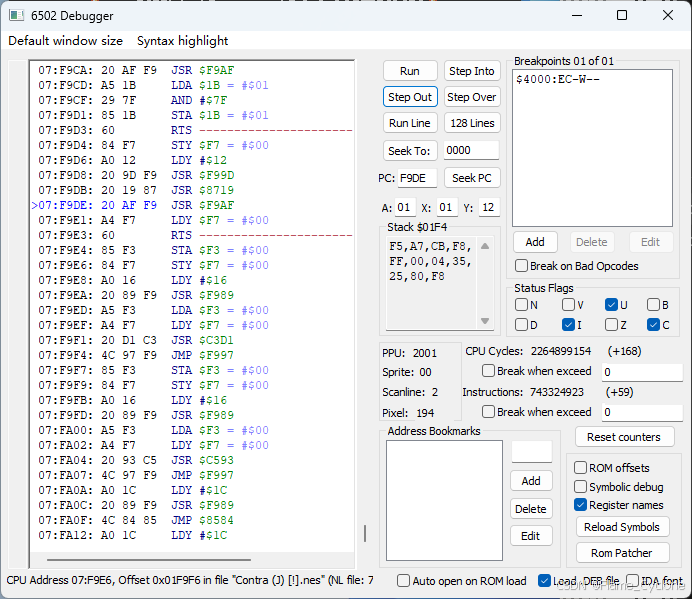The width and height of the screenshot is (692, 599).
Task: Click the 6502 Debugger app icon
Action: pyautogui.click(x=16, y=15)
